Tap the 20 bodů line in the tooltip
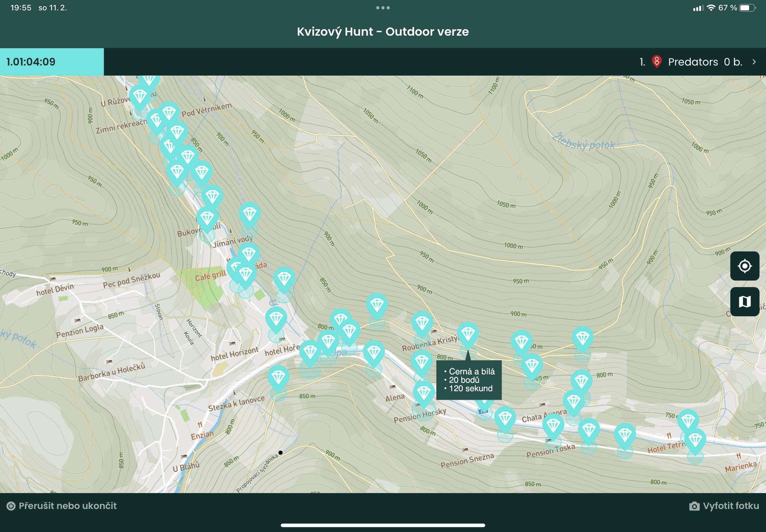 pyautogui.click(x=464, y=380)
